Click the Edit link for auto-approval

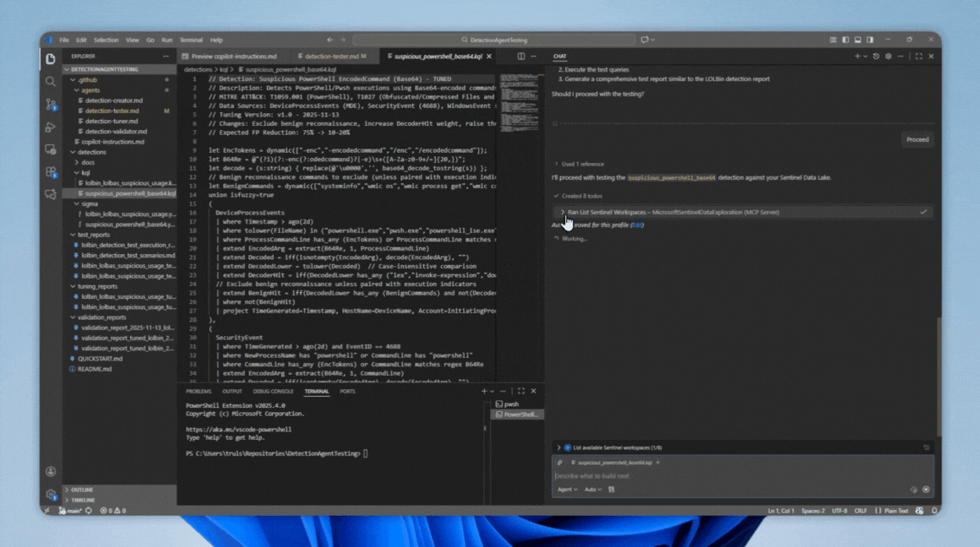click(x=637, y=225)
